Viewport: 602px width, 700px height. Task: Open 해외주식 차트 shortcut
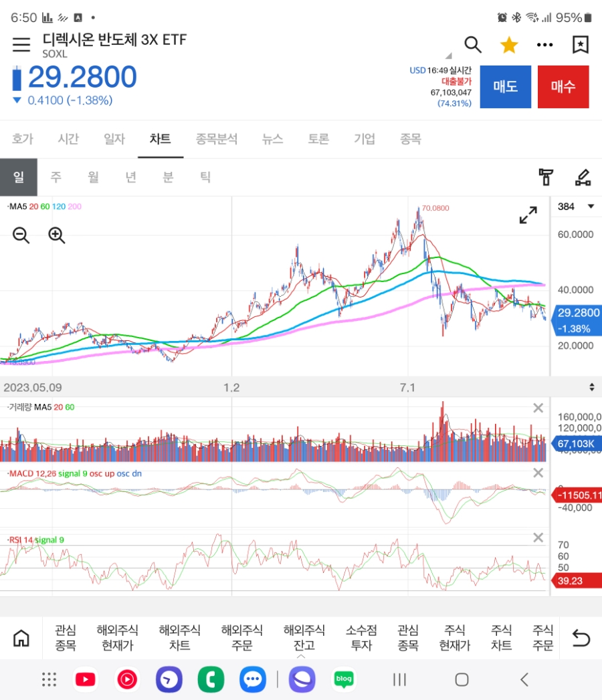click(x=179, y=638)
